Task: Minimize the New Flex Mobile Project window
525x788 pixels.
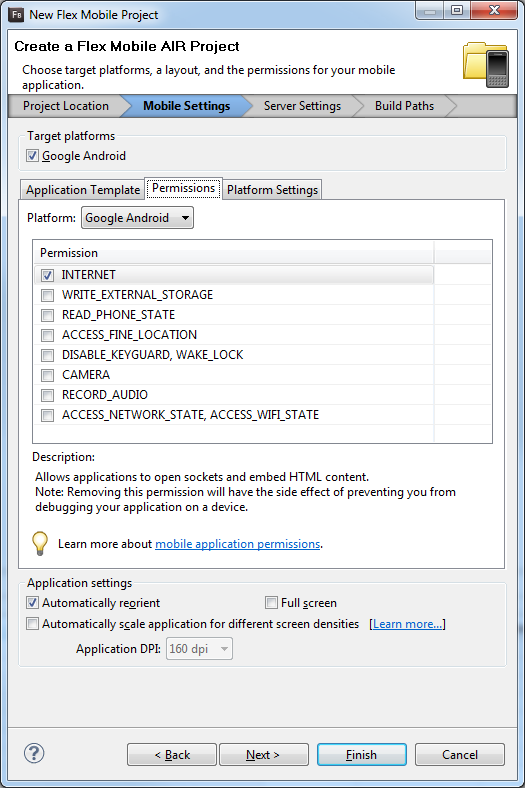Action: [x=430, y=11]
